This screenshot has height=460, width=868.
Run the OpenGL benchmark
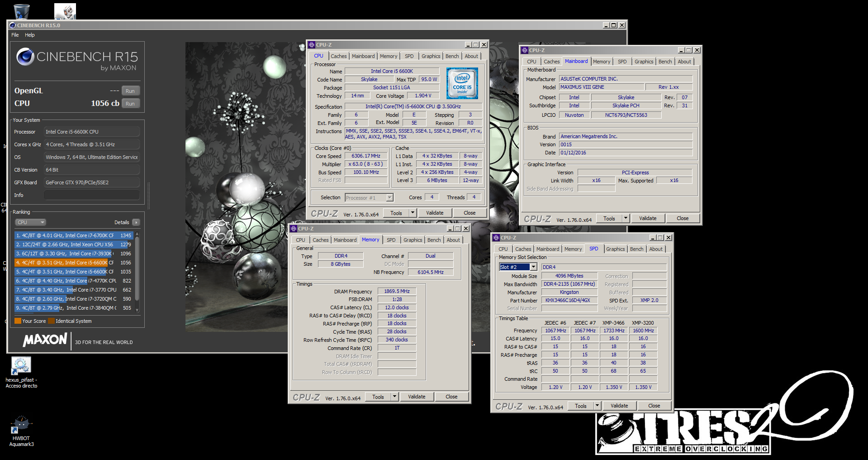[130, 91]
